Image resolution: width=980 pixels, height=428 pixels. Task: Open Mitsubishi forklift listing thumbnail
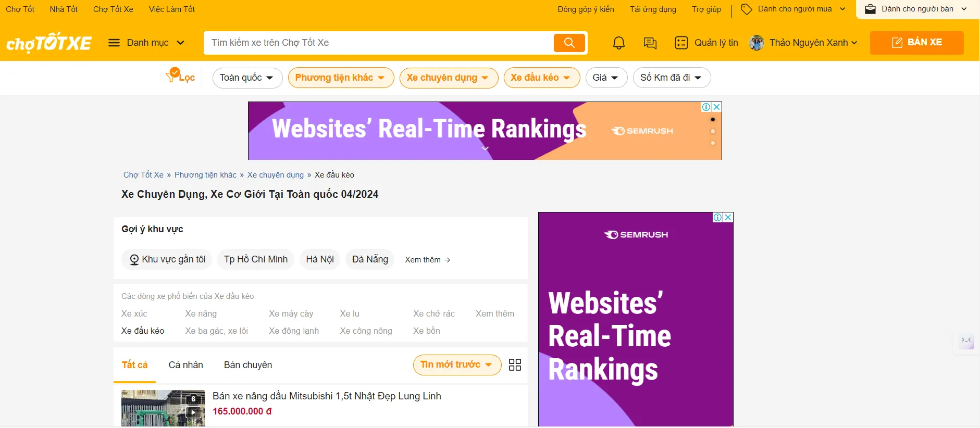click(163, 408)
